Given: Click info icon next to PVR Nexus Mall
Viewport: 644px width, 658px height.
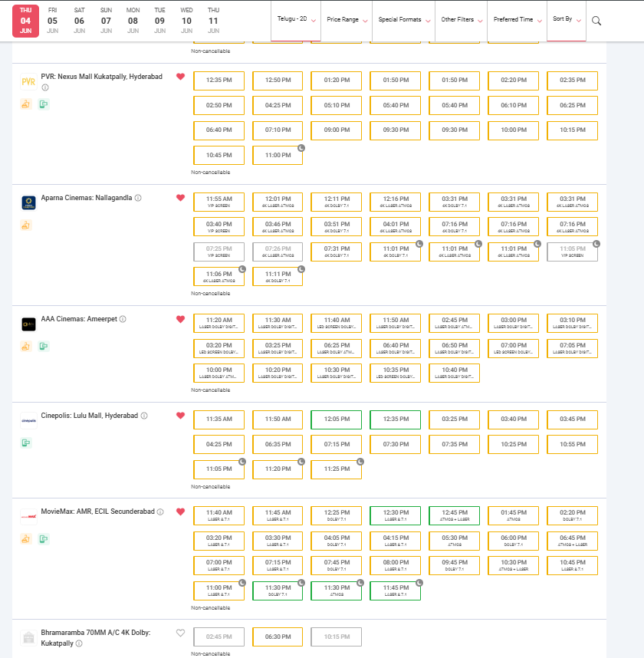Looking at the screenshot, I should coord(45,87).
